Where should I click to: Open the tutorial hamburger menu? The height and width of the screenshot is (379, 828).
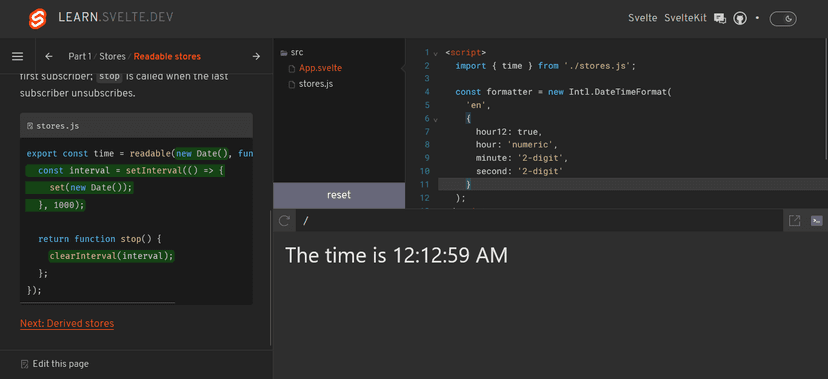[17, 56]
